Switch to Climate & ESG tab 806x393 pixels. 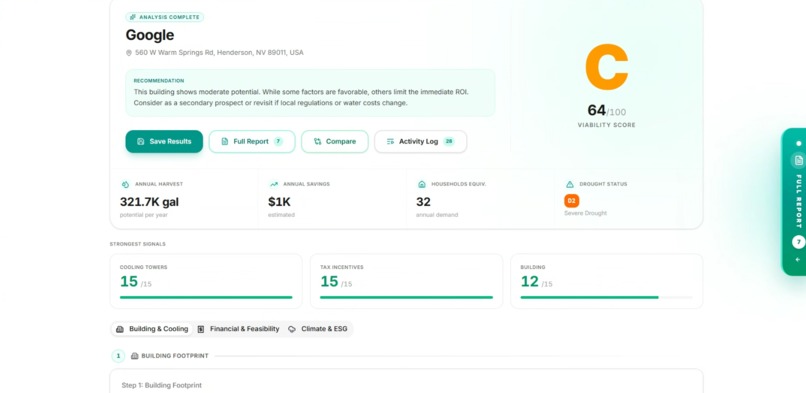[318, 329]
